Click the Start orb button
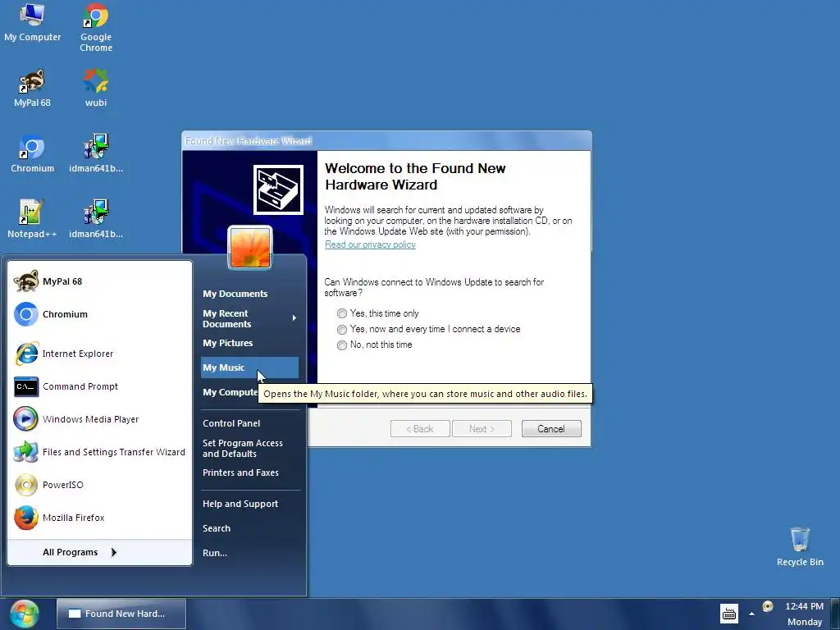 (x=24, y=614)
